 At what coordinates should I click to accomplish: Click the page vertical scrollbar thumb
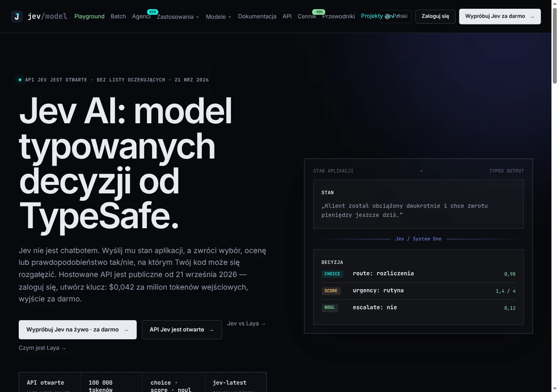coord(555,45)
